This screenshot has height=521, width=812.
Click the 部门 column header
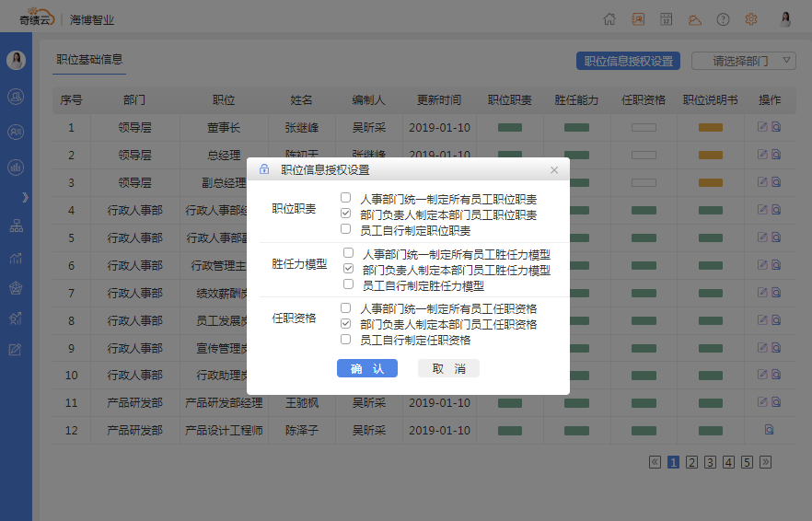click(134, 100)
